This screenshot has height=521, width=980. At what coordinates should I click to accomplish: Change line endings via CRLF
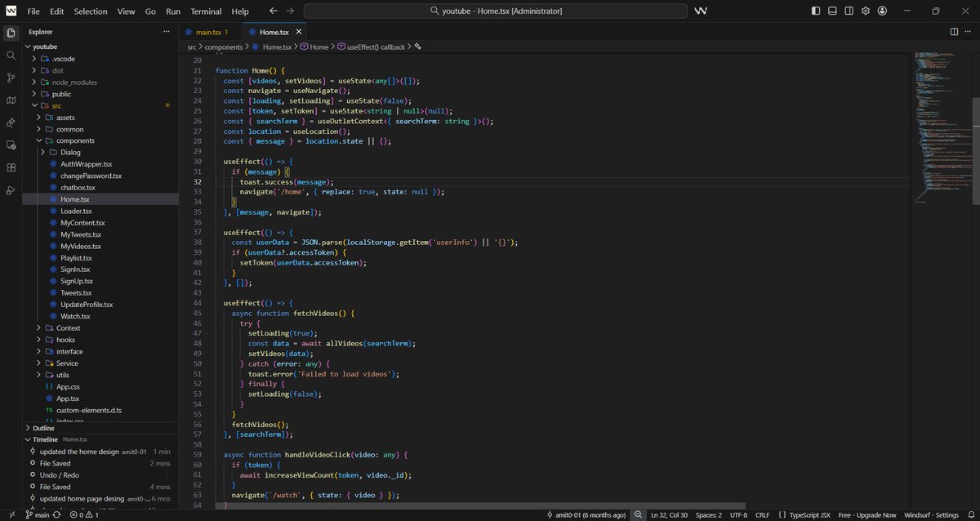762,515
